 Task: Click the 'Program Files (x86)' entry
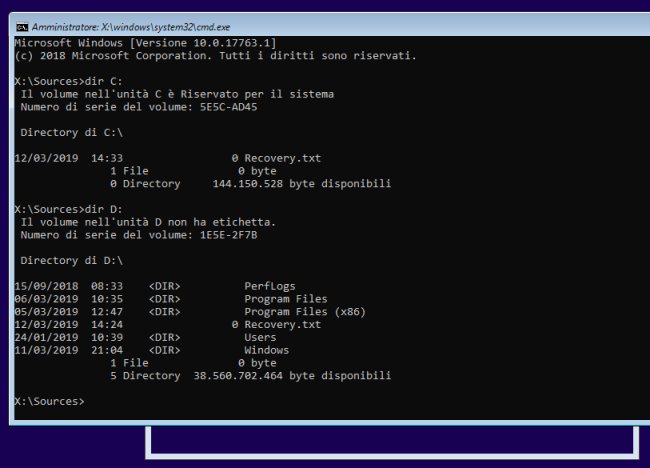[305, 312]
